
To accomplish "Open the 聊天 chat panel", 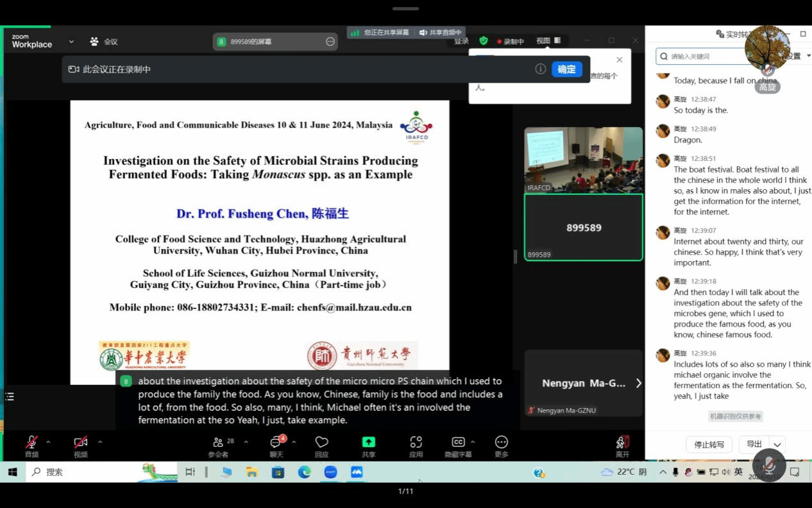I will [x=276, y=443].
